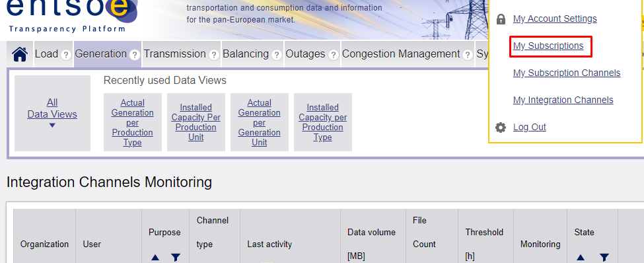Open help for Transmission menu
This screenshot has width=644, height=263.
213,55
